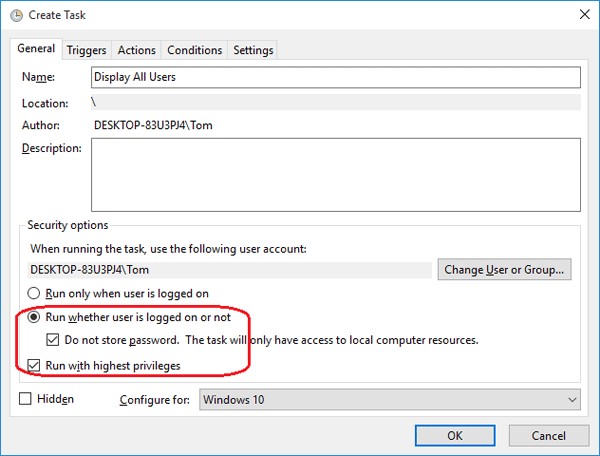The width and height of the screenshot is (600, 456).
Task: Uncheck Do not store password option
Action: 53,340
